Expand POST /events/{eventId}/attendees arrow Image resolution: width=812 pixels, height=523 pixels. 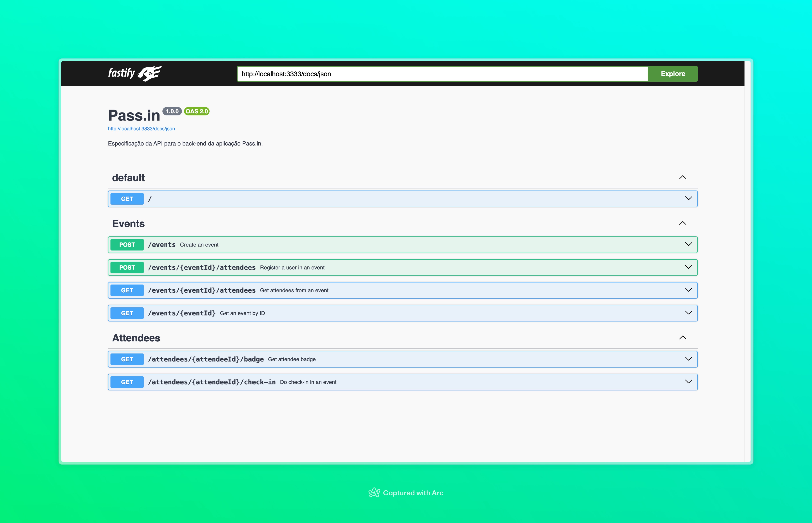click(688, 267)
